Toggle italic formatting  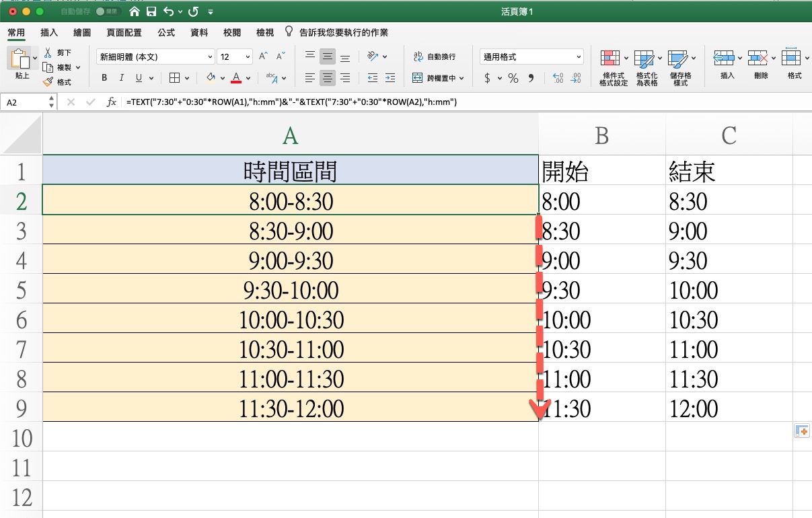[x=122, y=78]
